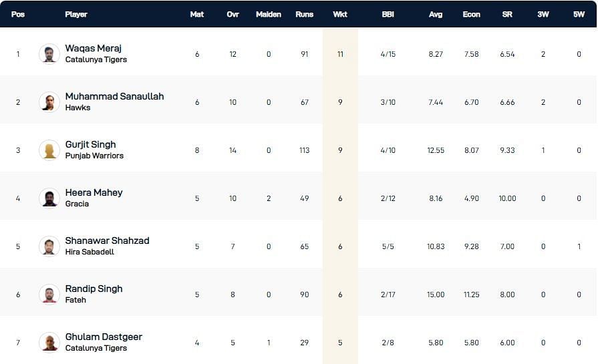This screenshot has width=598, height=364.
Task: Click Muhammad Sanaullah's player avatar
Action: 49,102
